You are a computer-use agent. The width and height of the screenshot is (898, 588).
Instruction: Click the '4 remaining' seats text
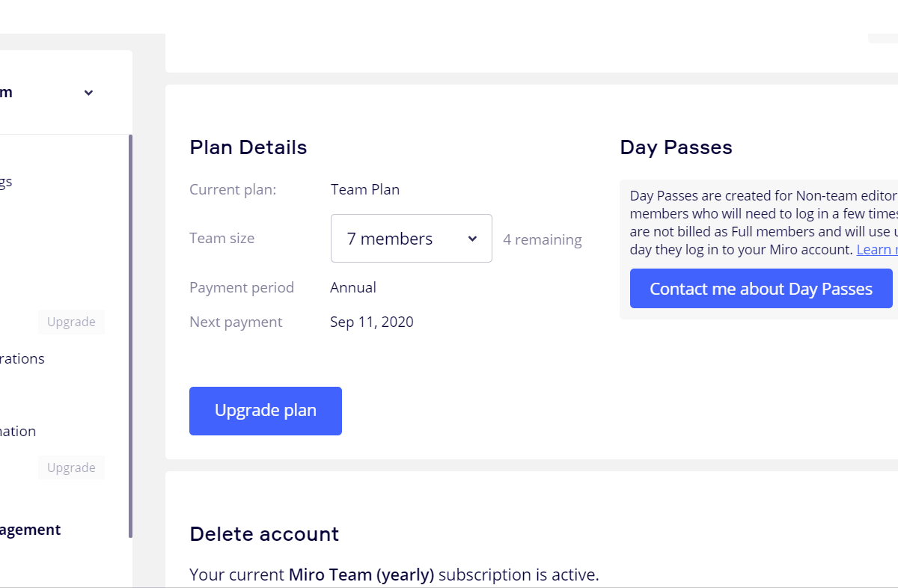point(542,240)
